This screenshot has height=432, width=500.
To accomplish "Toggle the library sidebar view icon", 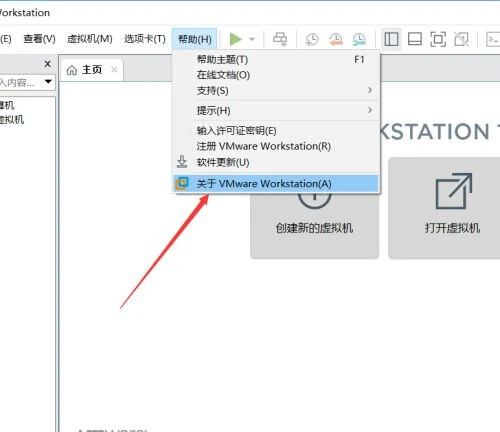I will [x=391, y=39].
